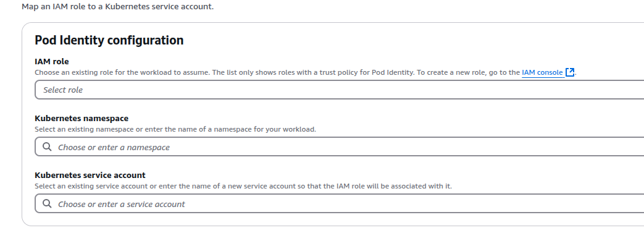Open namespace autosuggest via its placeholder text
Screen dimensions: 644x233
click(x=114, y=147)
